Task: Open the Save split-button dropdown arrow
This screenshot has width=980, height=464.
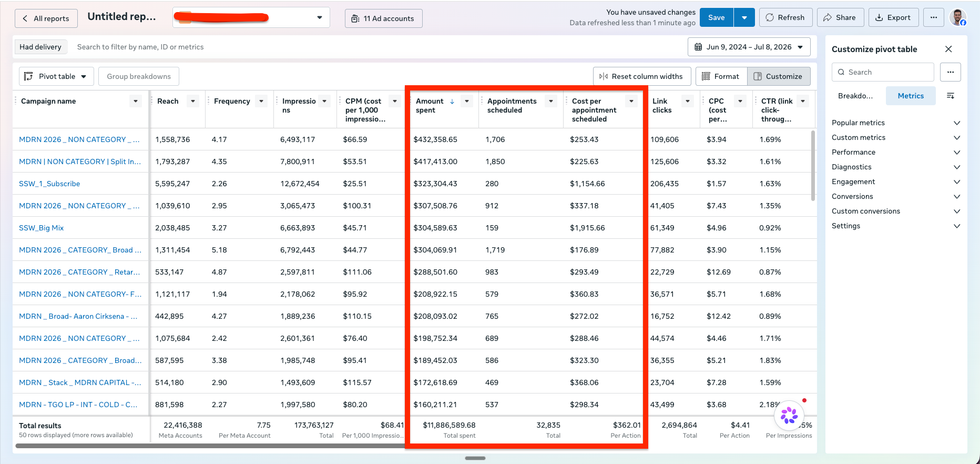Action: coord(744,17)
